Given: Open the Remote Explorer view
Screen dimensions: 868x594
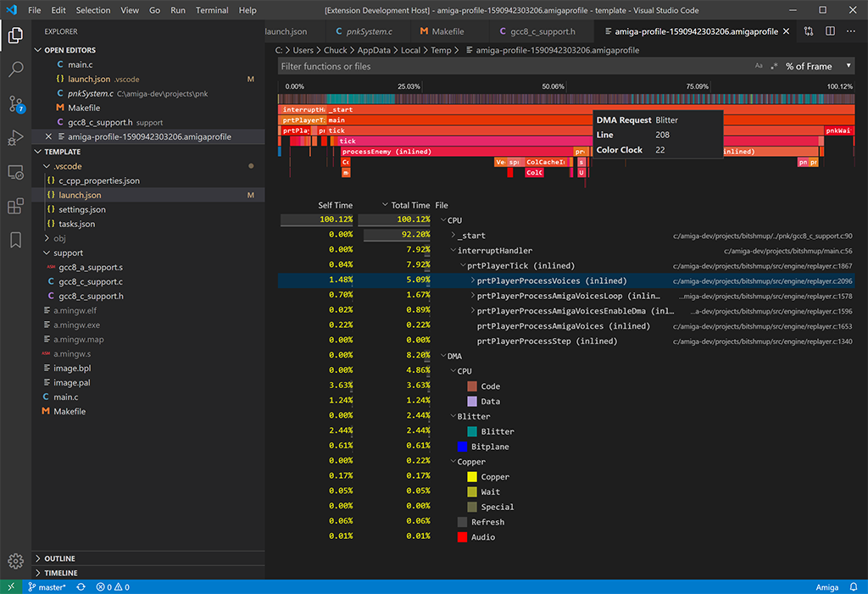Looking at the screenshot, I should pyautogui.click(x=15, y=172).
